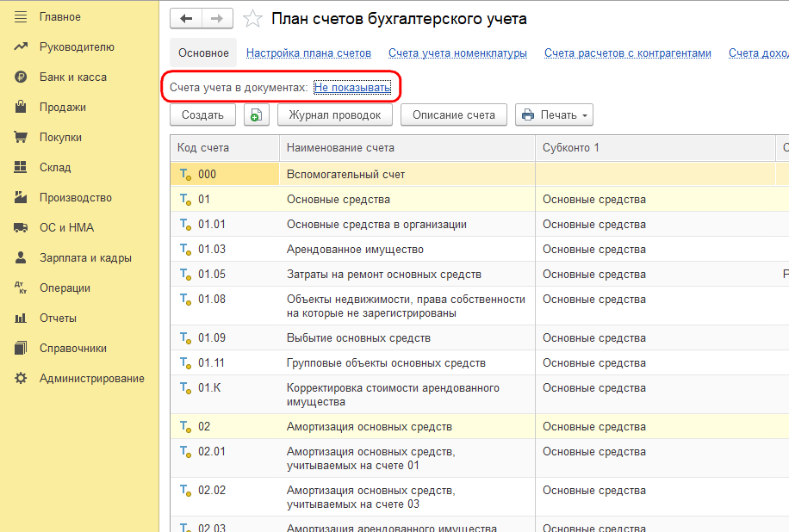Open the Продажи menu section
This screenshot has width=789, height=532.
coord(63,107)
